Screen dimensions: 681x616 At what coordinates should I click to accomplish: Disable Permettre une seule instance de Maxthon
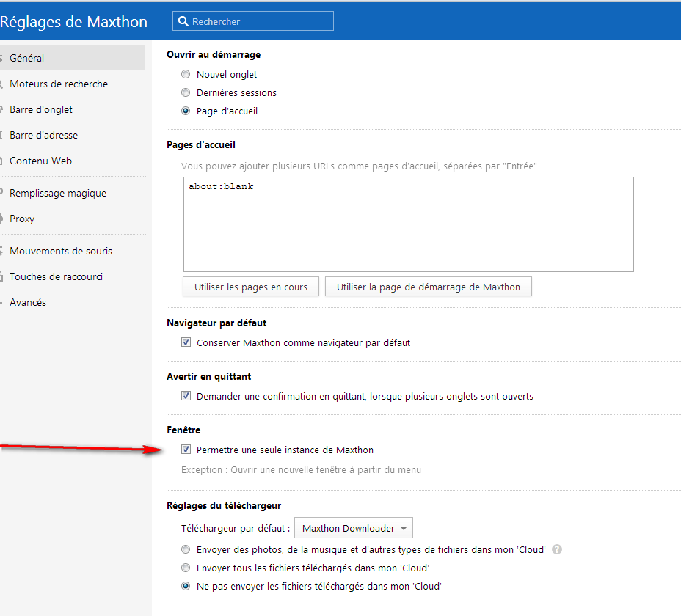coord(186,450)
